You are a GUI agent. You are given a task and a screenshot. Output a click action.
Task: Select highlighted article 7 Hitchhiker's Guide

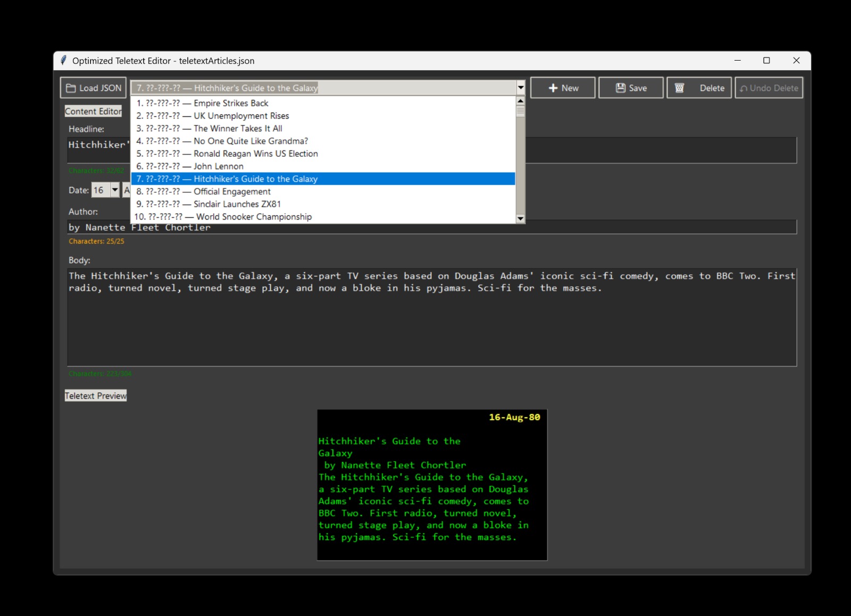click(323, 179)
